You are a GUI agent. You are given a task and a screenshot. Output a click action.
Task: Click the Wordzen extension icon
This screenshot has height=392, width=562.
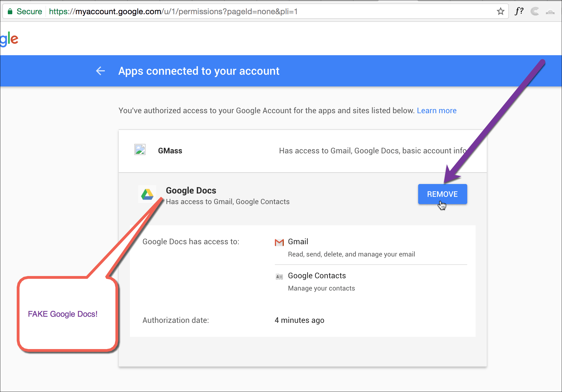click(551, 12)
